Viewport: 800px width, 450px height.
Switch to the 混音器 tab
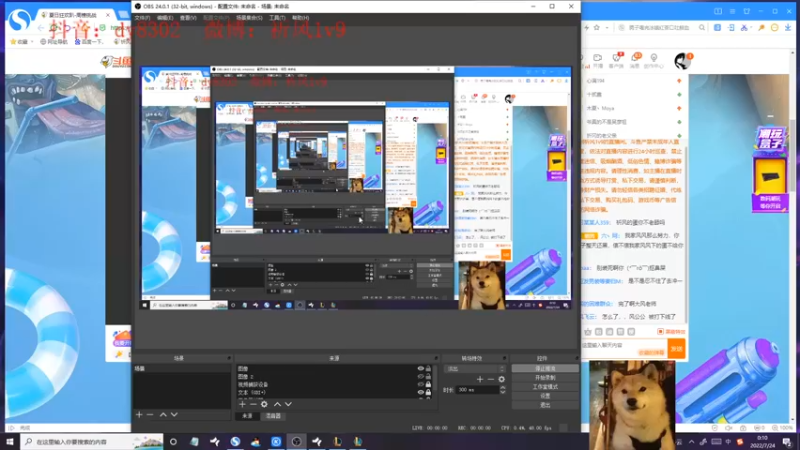click(273, 416)
